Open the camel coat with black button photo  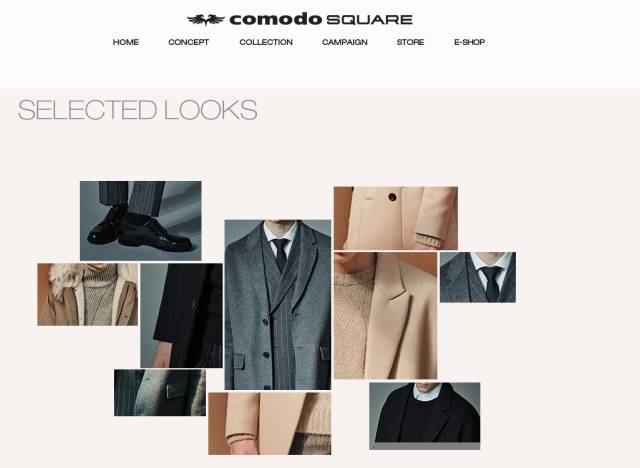(x=396, y=218)
